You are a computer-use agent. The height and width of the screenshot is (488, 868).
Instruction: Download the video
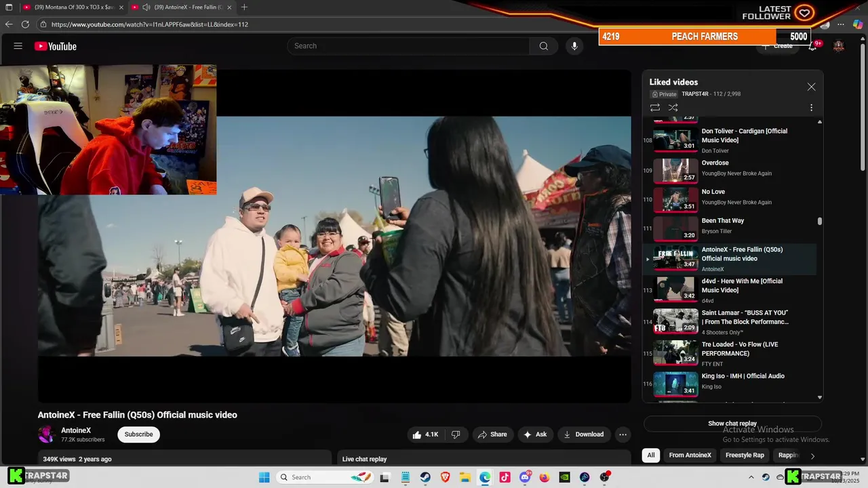click(584, 434)
